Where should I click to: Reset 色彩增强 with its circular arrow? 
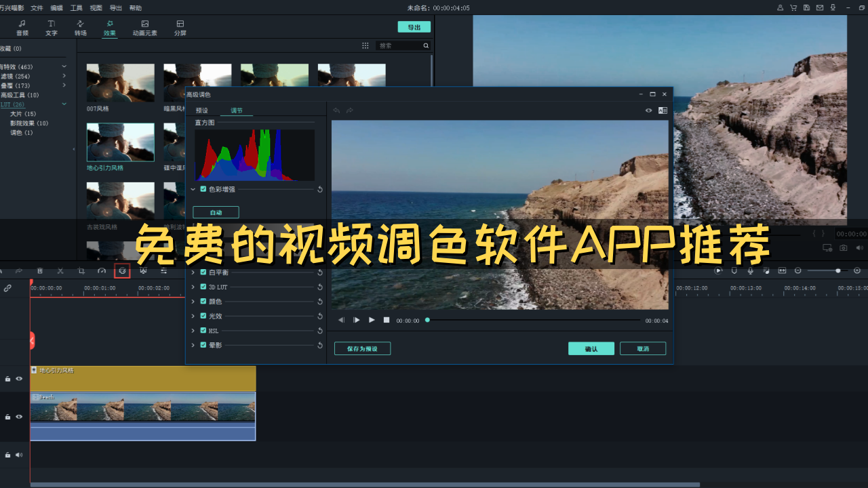point(320,190)
